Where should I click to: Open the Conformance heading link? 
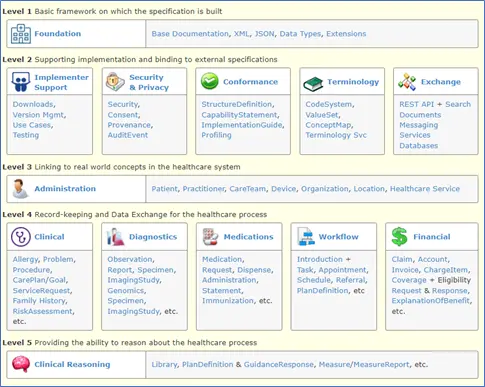pyautogui.click(x=250, y=82)
